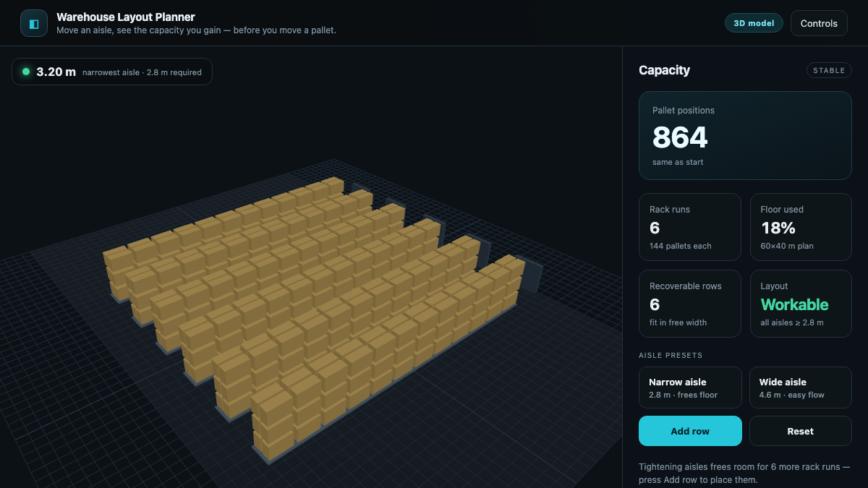
Task: Click the STABLE status badge
Action: click(829, 70)
